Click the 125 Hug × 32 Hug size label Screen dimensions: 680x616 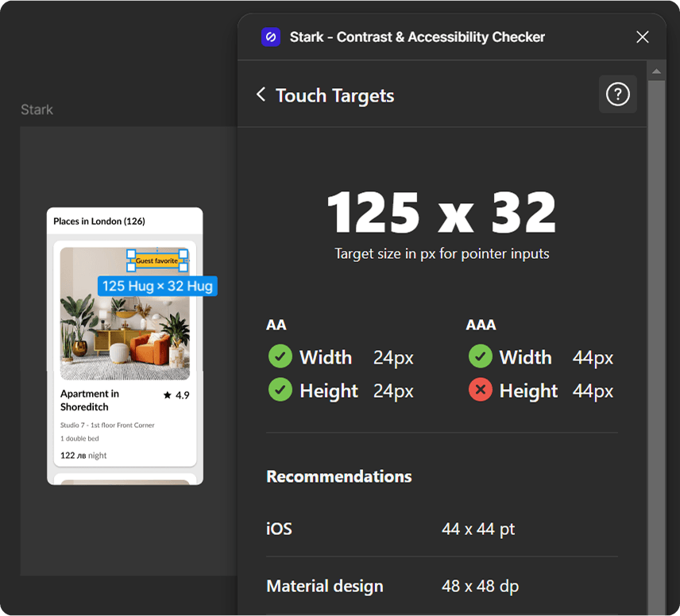(x=157, y=286)
